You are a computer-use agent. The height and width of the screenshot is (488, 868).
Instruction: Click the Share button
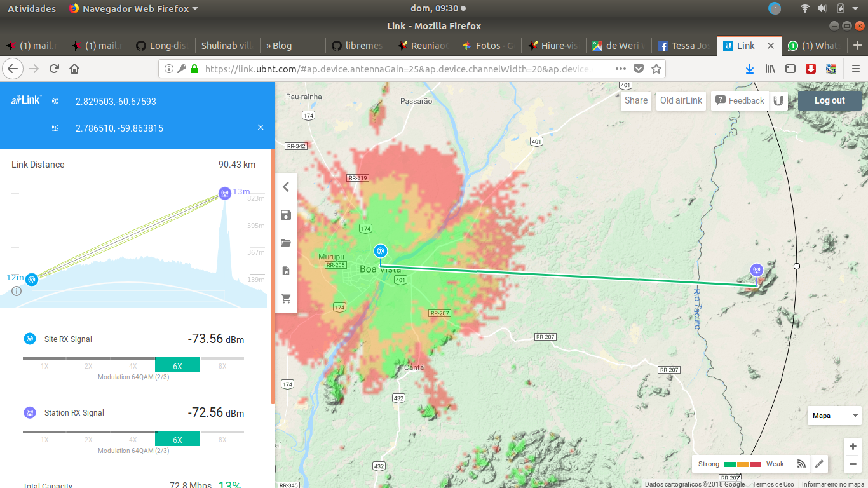click(636, 100)
